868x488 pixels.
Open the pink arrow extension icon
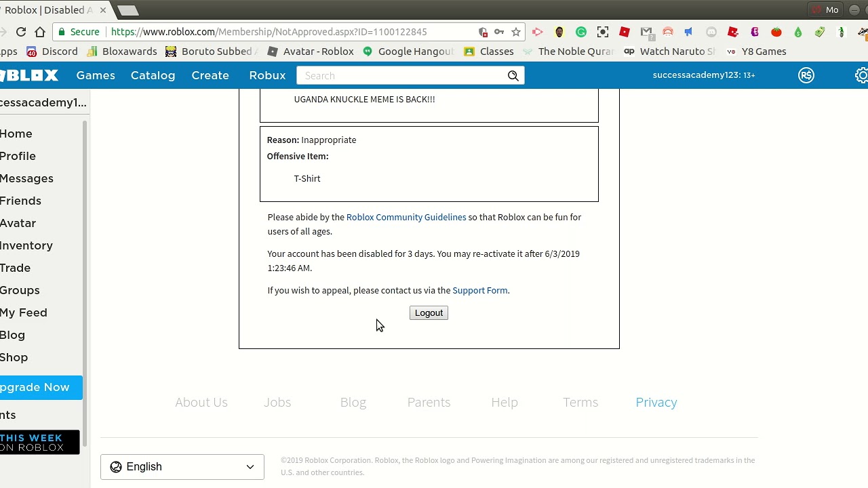point(538,32)
